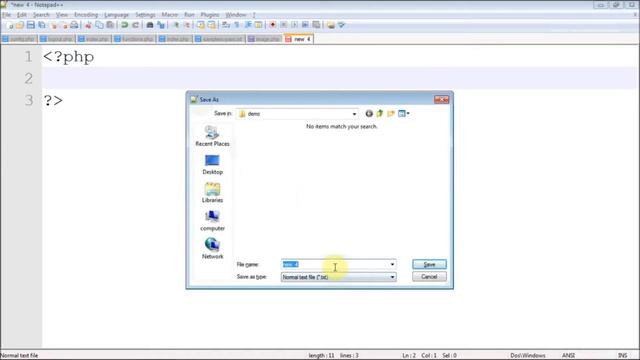Click the Cancel button in dialog
Screen dimensions: 640x360
[429, 277]
